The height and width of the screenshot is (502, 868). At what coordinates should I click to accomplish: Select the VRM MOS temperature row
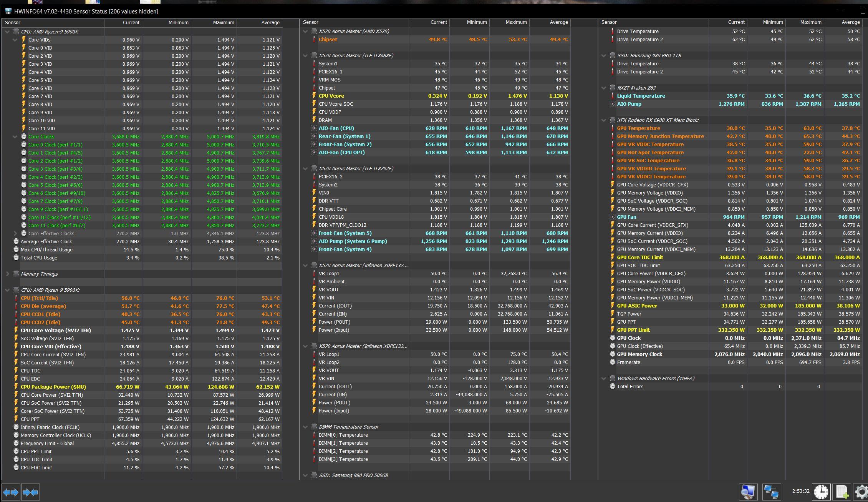(x=435, y=80)
